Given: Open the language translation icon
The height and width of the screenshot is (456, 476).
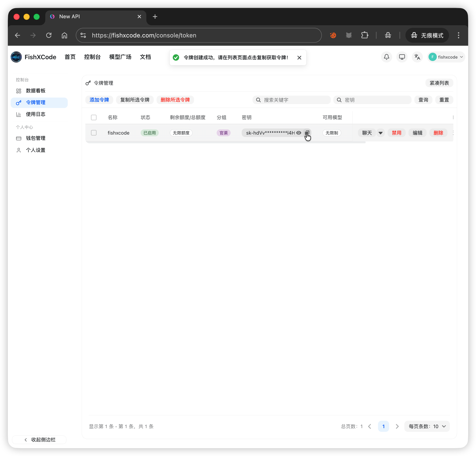Looking at the screenshot, I should [417, 57].
